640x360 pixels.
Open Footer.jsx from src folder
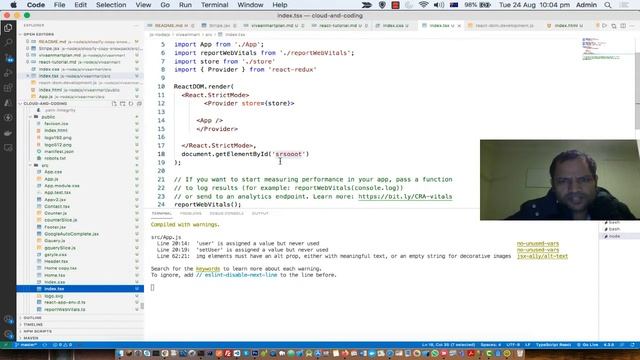[x=55, y=227]
